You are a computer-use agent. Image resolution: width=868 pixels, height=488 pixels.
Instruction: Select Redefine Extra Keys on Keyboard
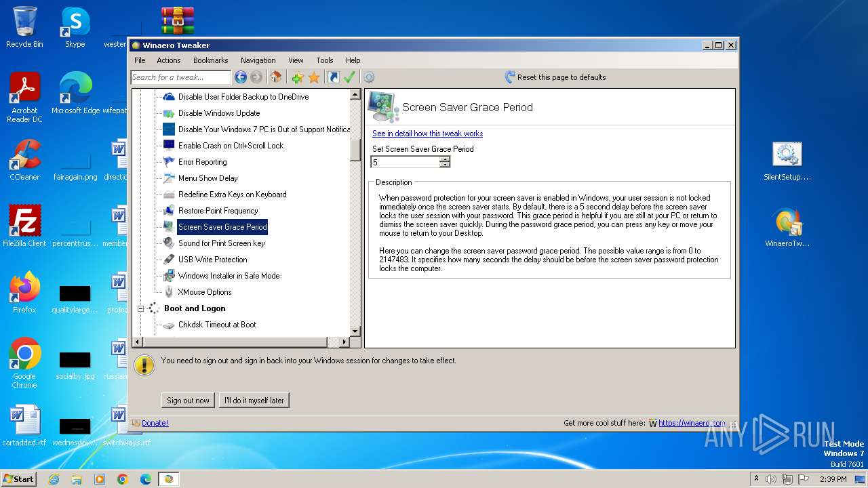pyautogui.click(x=232, y=195)
